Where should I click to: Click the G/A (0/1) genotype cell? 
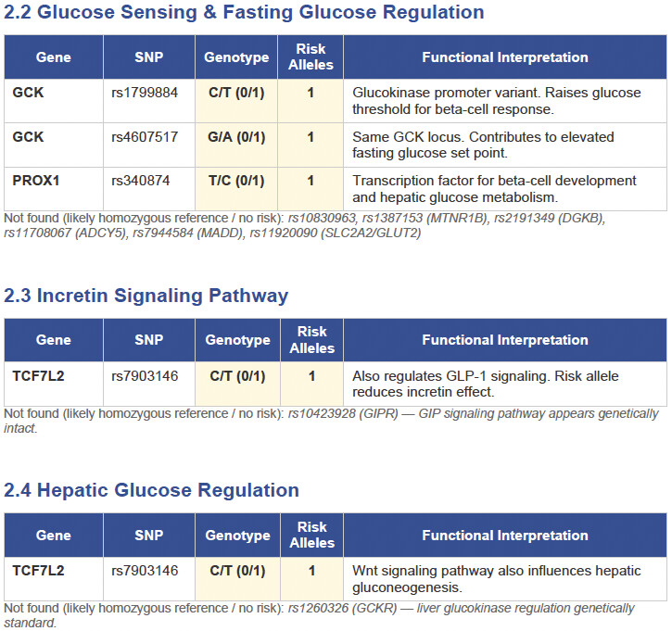236,137
